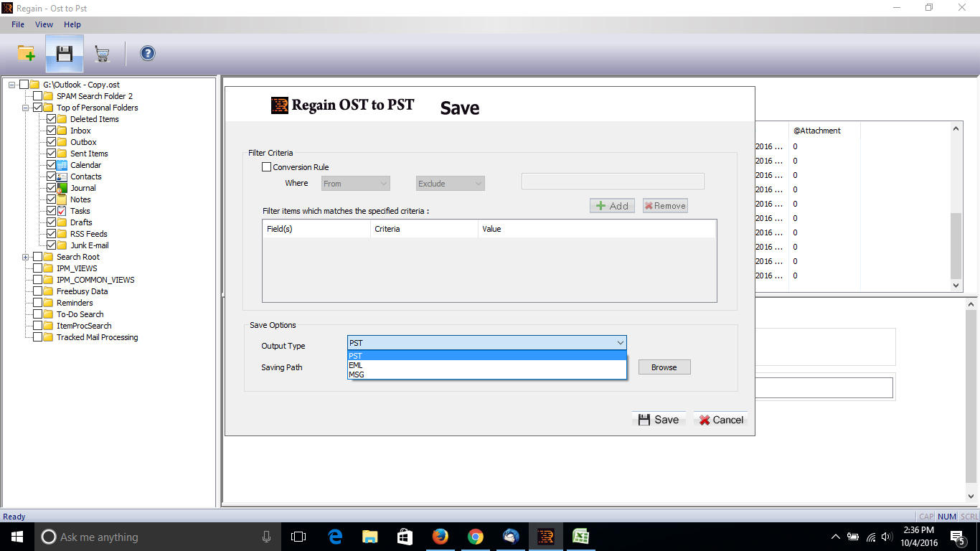Open Task View in the taskbar
The image size is (980, 551).
pos(298,537)
